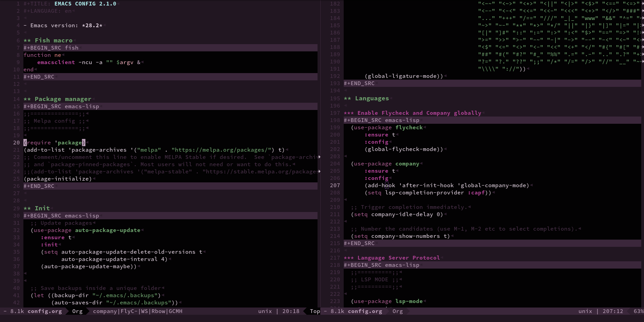Collapse the Init heading in left window

37,208
